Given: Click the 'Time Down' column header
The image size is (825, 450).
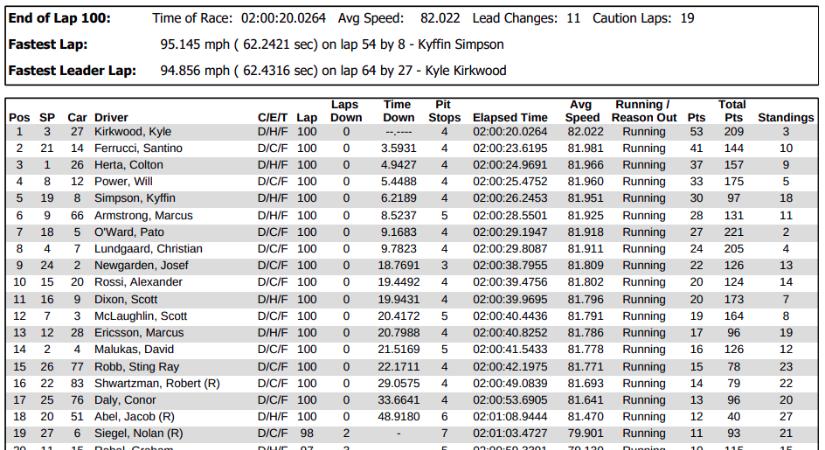Looking at the screenshot, I should [x=398, y=111].
